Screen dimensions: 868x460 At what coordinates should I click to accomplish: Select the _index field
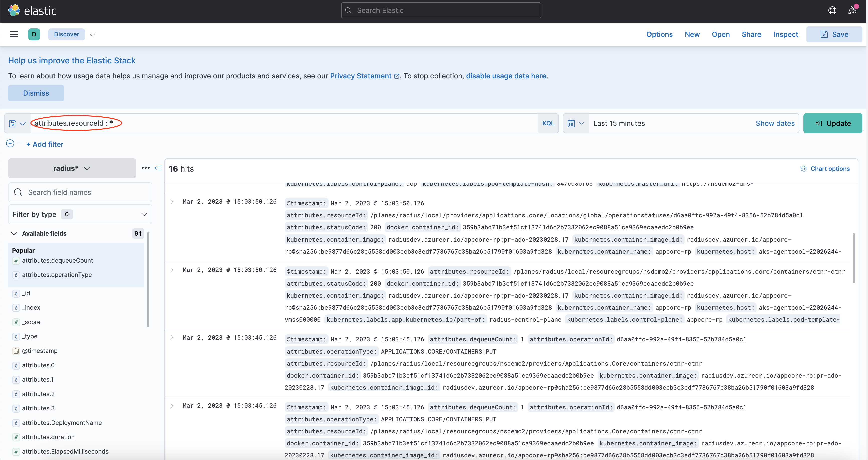pos(31,308)
